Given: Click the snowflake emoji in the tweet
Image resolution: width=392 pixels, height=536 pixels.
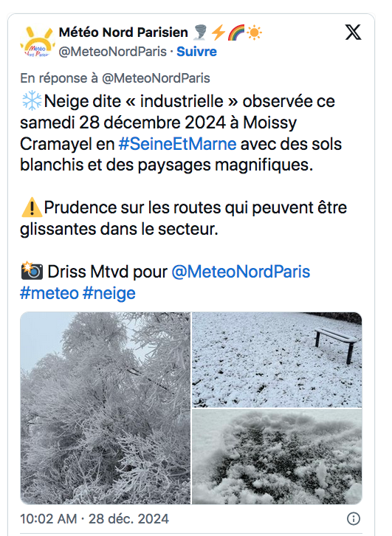Looking at the screenshot, I should point(32,101).
